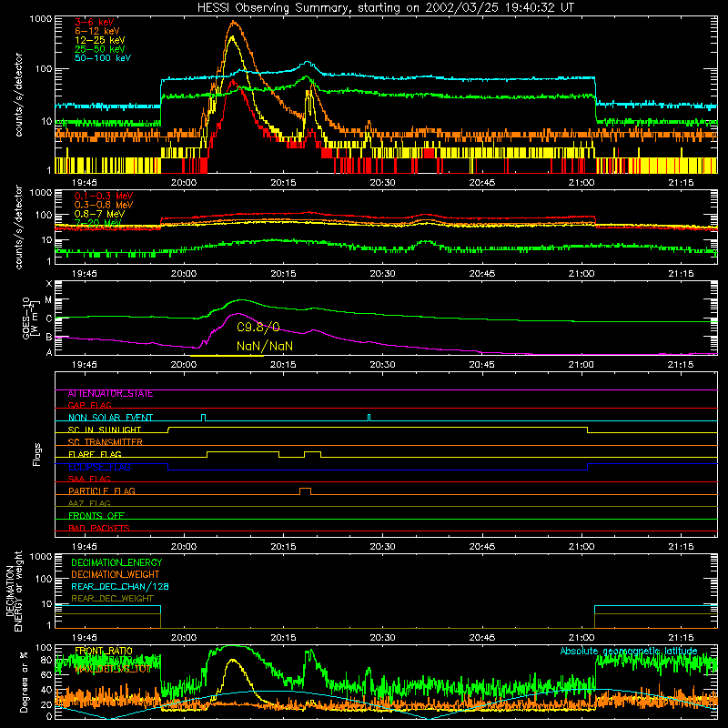
Task: Select the SC_TRANSMITTER flag label
Action: click(106, 442)
